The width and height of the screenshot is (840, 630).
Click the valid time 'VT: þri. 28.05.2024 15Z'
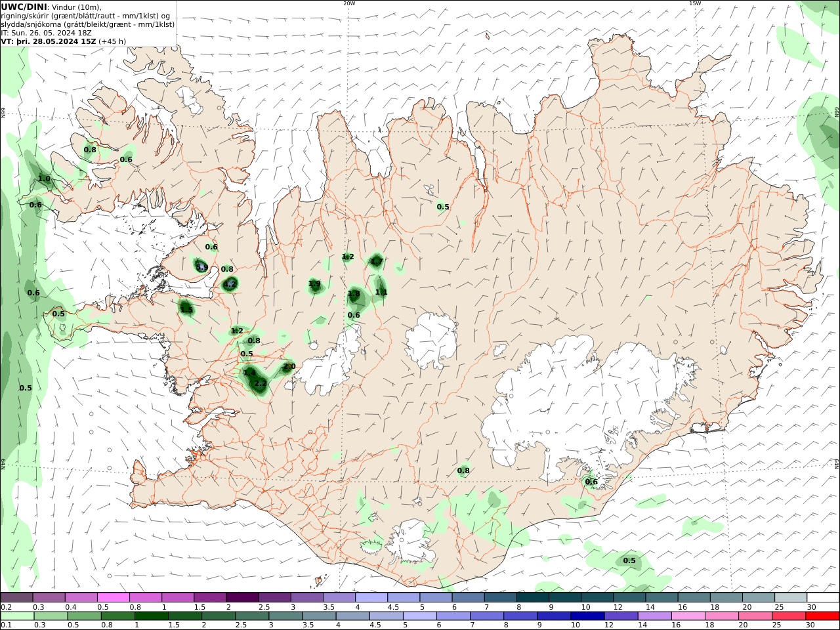click(49, 41)
